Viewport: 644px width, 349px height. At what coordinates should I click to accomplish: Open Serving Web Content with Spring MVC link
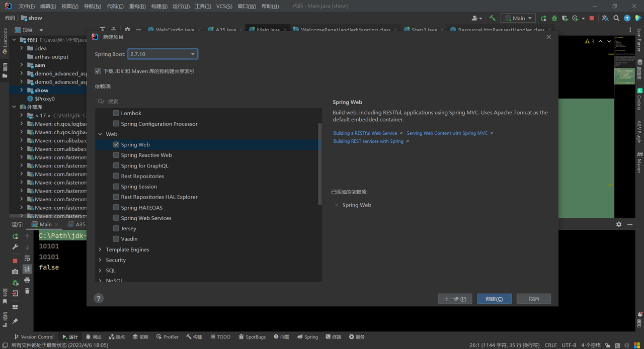(450, 133)
